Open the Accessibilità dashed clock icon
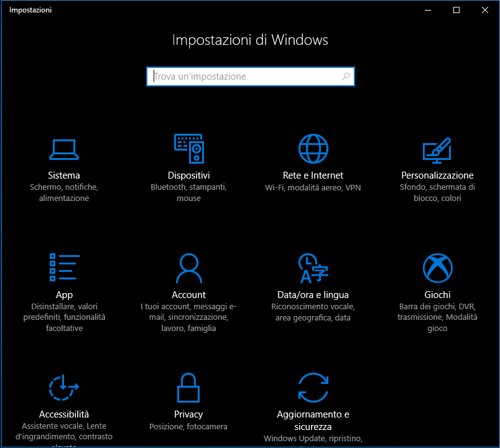 pos(64,388)
